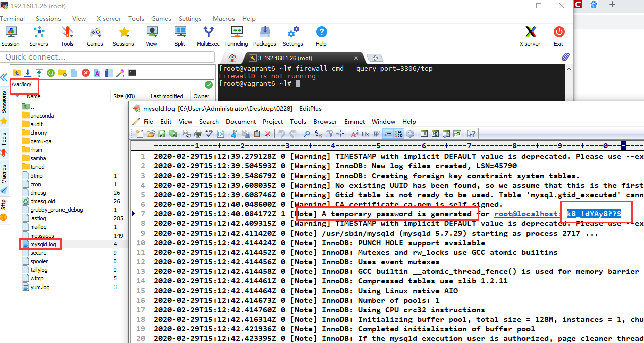Click EditPlus Replace icon
The height and width of the screenshot is (343, 644).
[x=318, y=134]
